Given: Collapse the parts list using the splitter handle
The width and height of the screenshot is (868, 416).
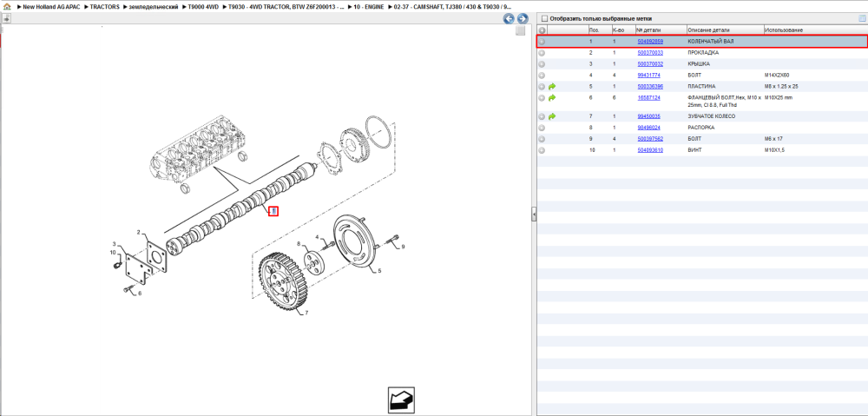Looking at the screenshot, I should point(534,214).
